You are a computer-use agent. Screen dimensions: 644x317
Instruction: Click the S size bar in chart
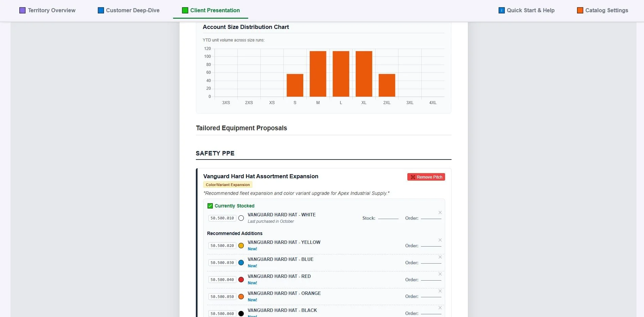pos(295,85)
